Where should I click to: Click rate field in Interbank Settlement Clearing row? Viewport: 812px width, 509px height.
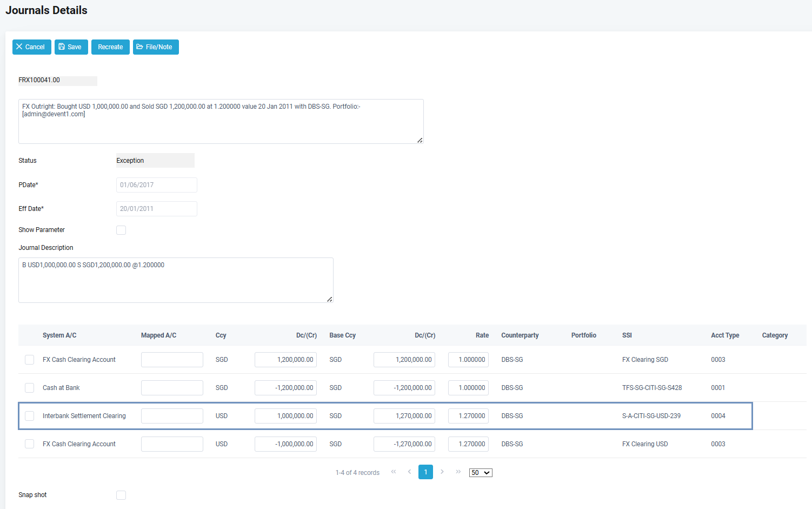coord(468,416)
